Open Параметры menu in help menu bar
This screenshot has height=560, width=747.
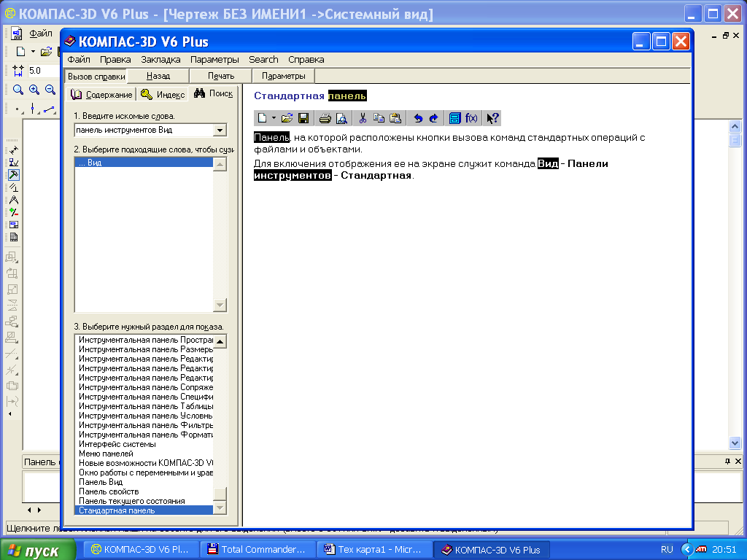214,60
